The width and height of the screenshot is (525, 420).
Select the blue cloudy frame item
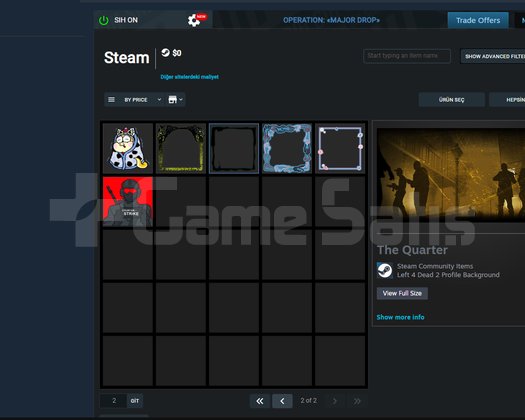[x=287, y=148]
